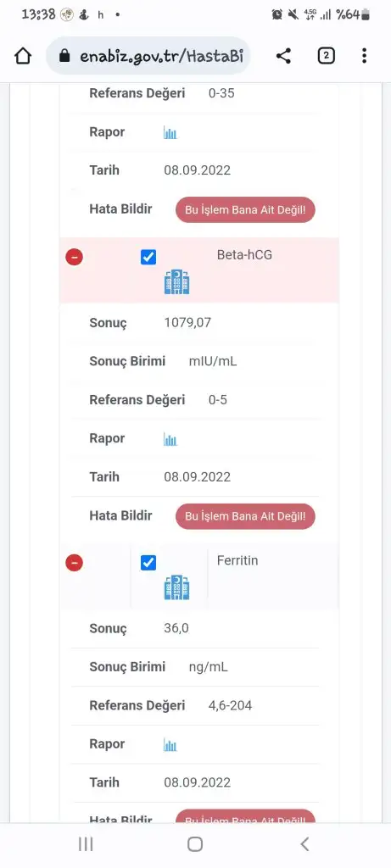Image resolution: width=391 pixels, height=868 pixels.
Task: Tap the enabiz.gov.tr address bar
Action: point(148,56)
